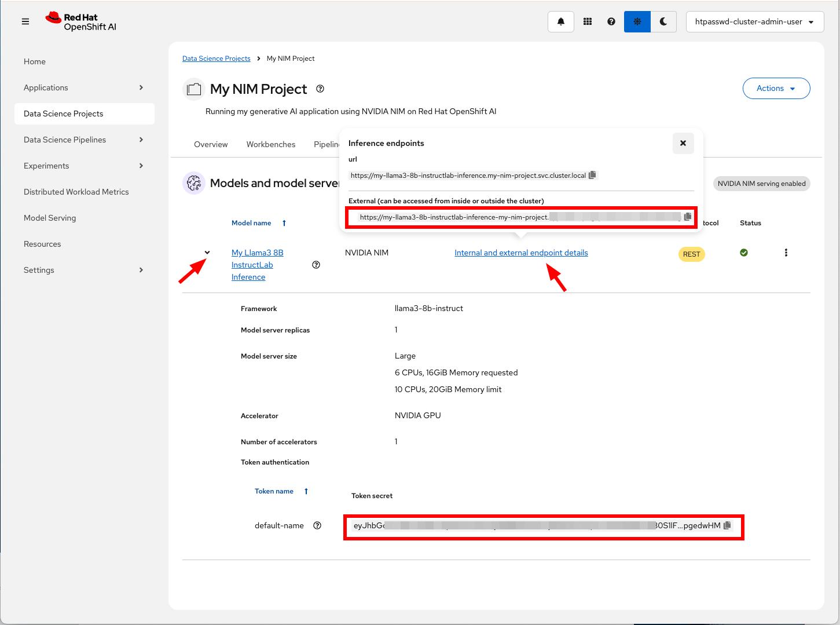Open Internal and external endpoint details link

521,253
